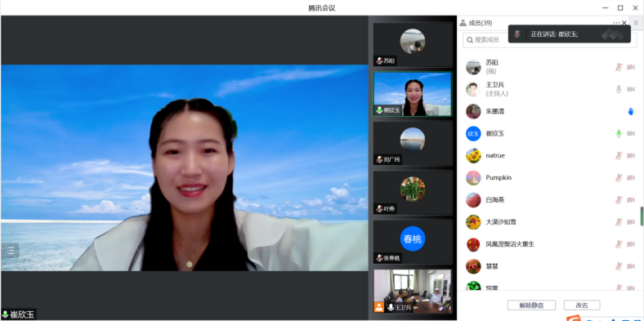Toggle the muted microphone icon for Pumpkin
Screen dimensions: 644x321
click(x=619, y=178)
